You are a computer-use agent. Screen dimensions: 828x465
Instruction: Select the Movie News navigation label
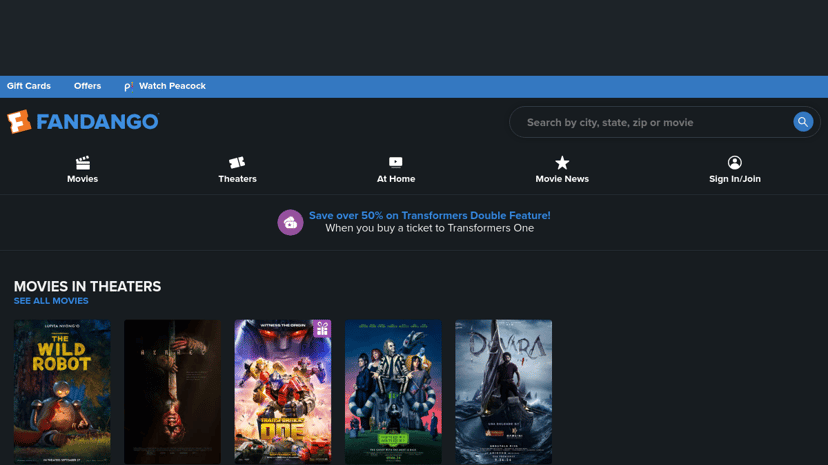click(x=562, y=179)
